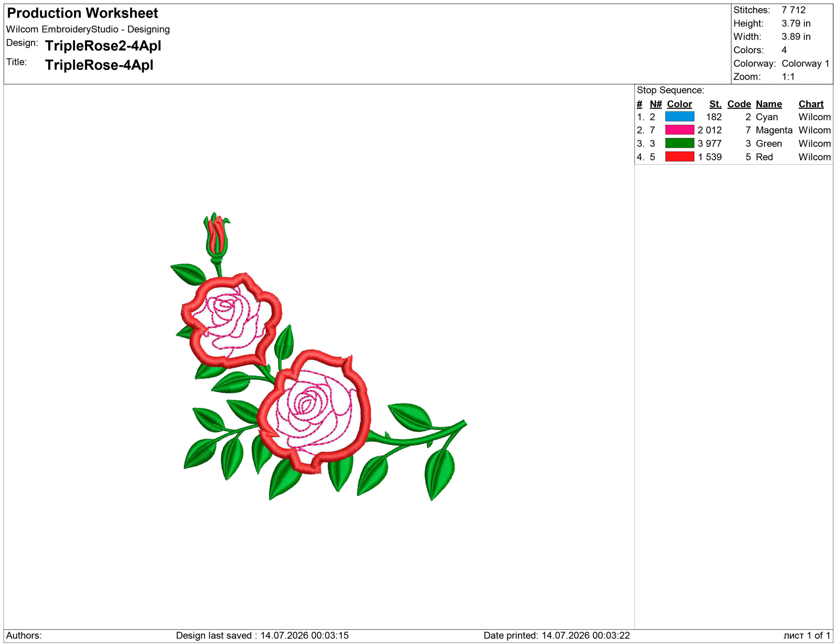Click the "Production Worksheet" heading

[82, 13]
